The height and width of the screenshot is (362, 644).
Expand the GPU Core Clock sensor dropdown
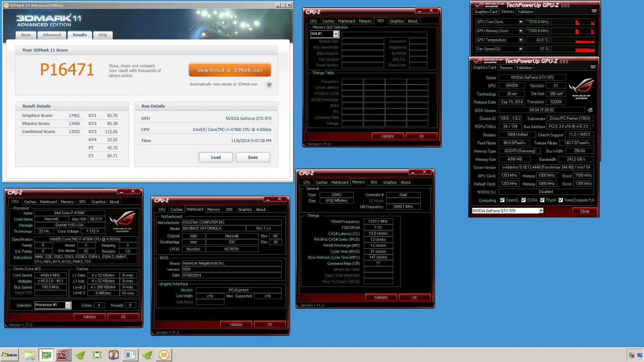pos(521,22)
